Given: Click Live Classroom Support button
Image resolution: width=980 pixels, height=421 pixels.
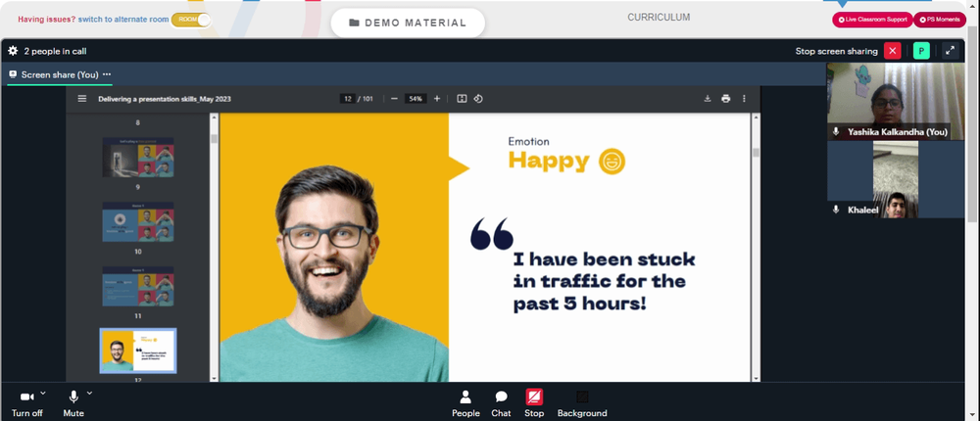Looking at the screenshot, I should click(x=872, y=20).
